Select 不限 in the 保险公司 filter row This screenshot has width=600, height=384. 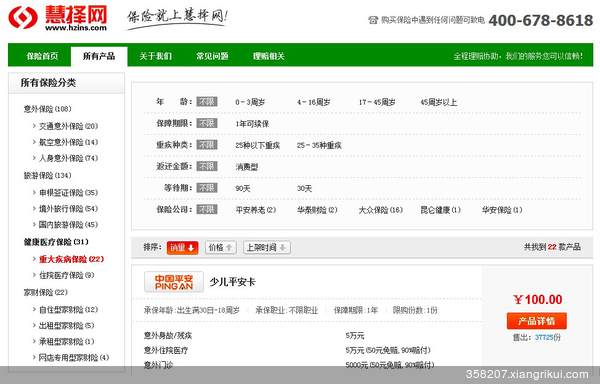coord(207,210)
